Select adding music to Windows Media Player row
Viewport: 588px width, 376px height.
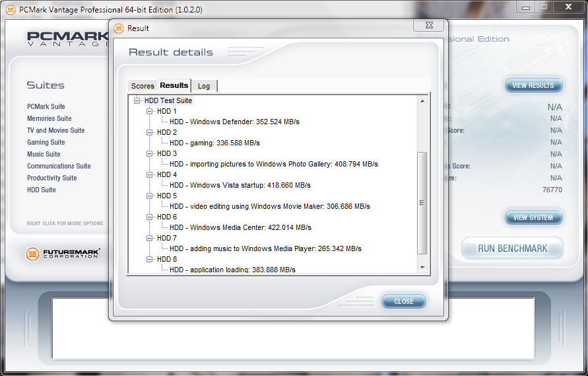pos(265,248)
